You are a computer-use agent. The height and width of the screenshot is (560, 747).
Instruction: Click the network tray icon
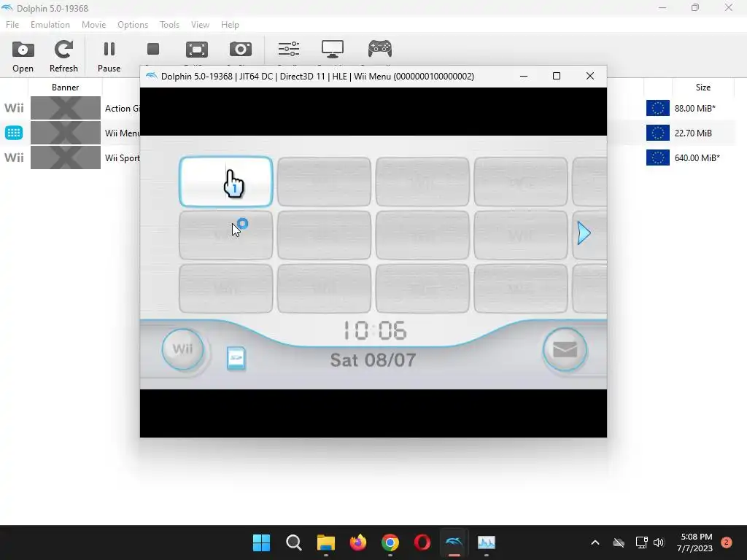[641, 542]
